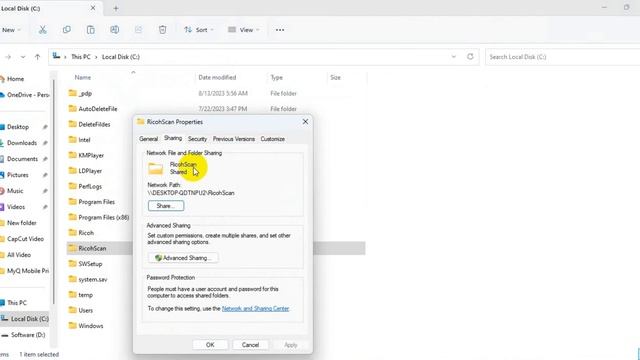The width and height of the screenshot is (640, 360).
Task: Click the forward navigation arrow
Action: coord(8,57)
